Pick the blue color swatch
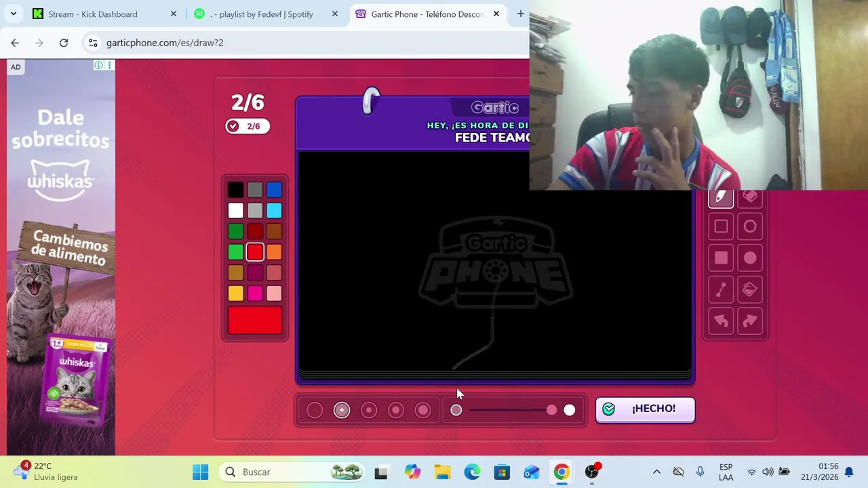 274,190
